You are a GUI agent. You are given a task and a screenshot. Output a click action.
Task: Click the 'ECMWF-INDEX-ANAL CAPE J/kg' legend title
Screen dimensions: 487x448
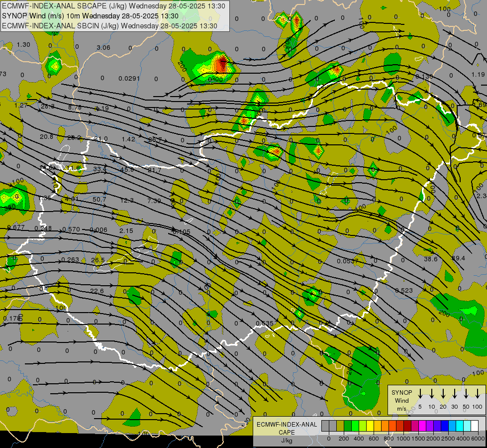click(287, 432)
